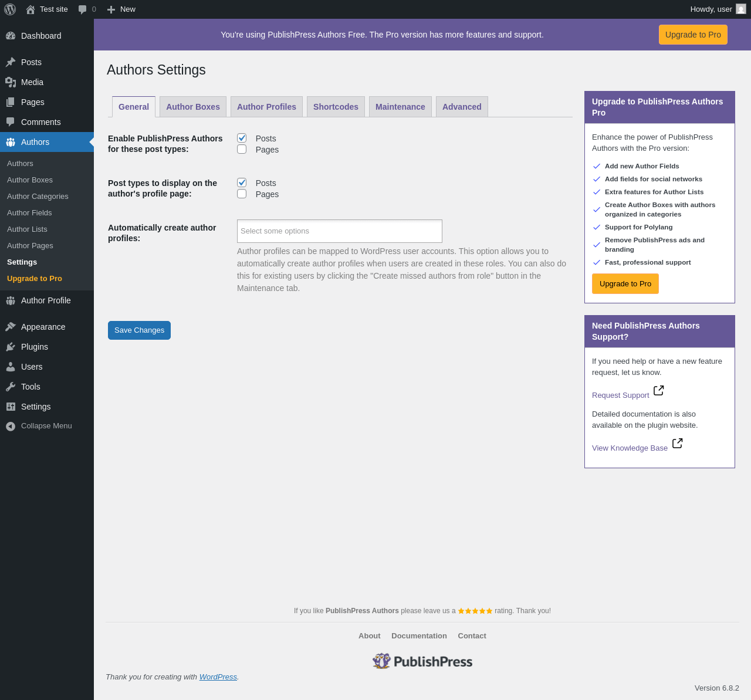This screenshot has height=700, width=751.
Task: Open the View Knowledge Base link
Action: pos(630,448)
